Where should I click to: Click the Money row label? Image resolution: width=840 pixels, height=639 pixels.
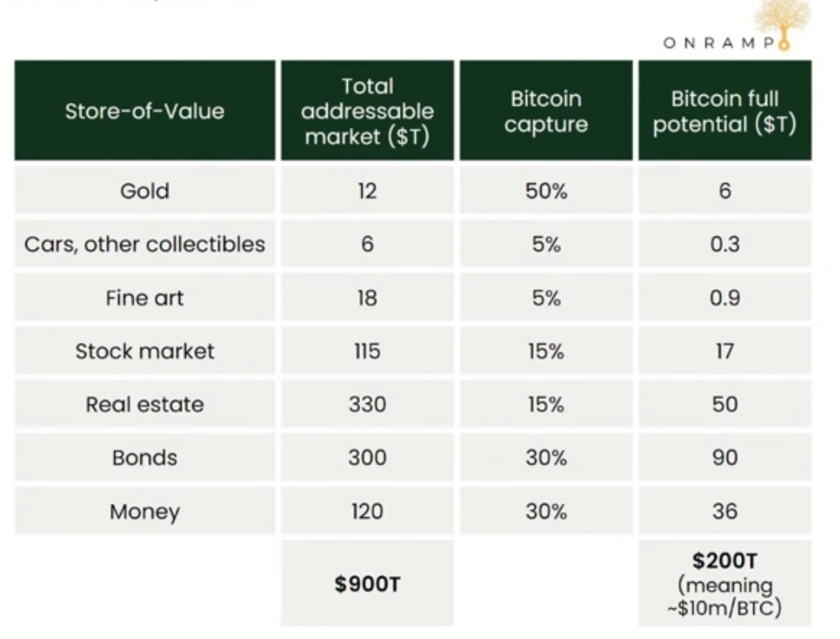(x=144, y=512)
